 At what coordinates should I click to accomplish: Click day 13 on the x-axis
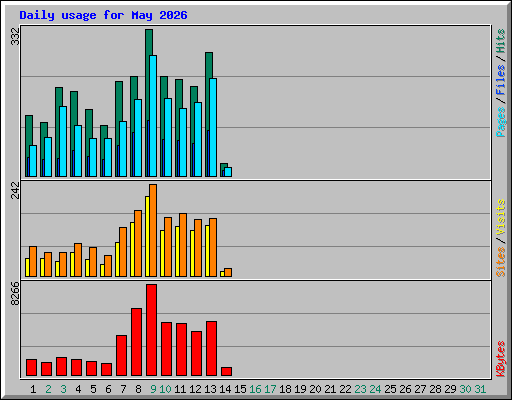click(210, 389)
